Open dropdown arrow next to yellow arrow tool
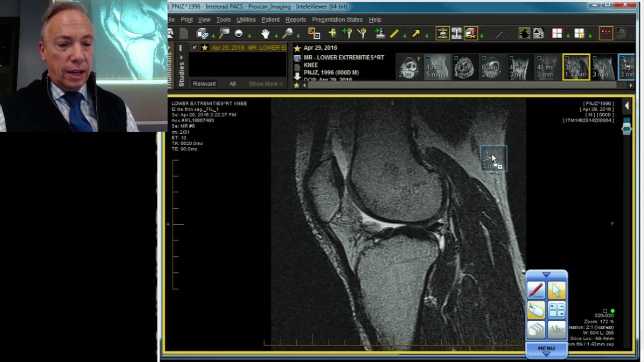Viewport: 644px width, 362px height. point(427,36)
